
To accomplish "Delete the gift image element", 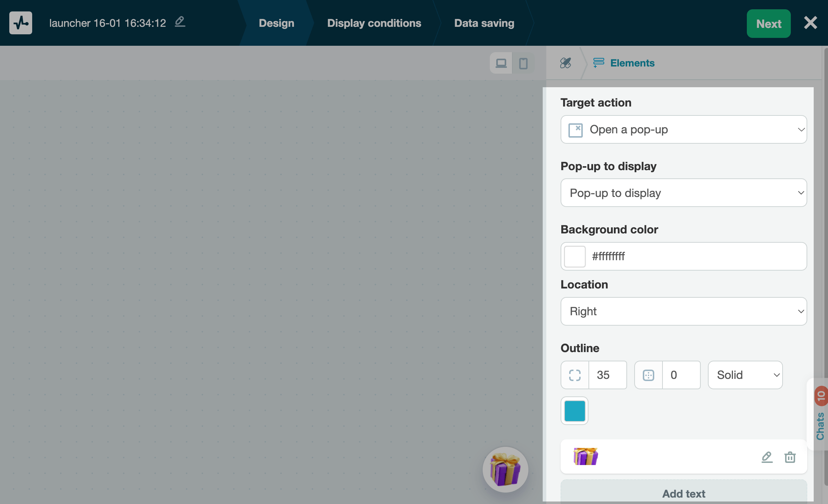I will [790, 457].
